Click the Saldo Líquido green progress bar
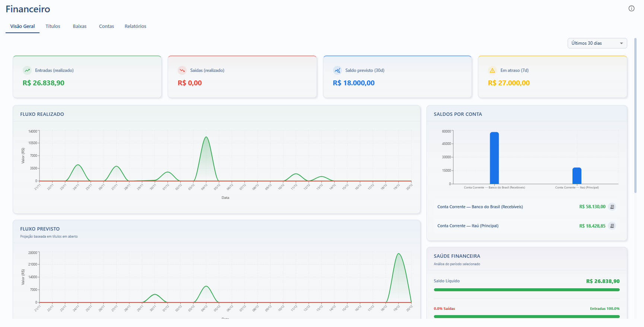This screenshot has height=327, width=644. click(526, 290)
